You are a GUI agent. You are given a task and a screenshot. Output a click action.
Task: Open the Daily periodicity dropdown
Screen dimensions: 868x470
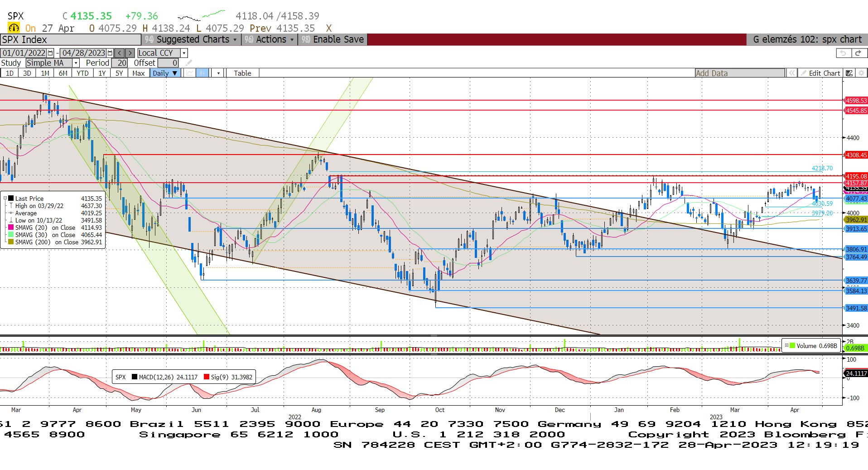[165, 73]
